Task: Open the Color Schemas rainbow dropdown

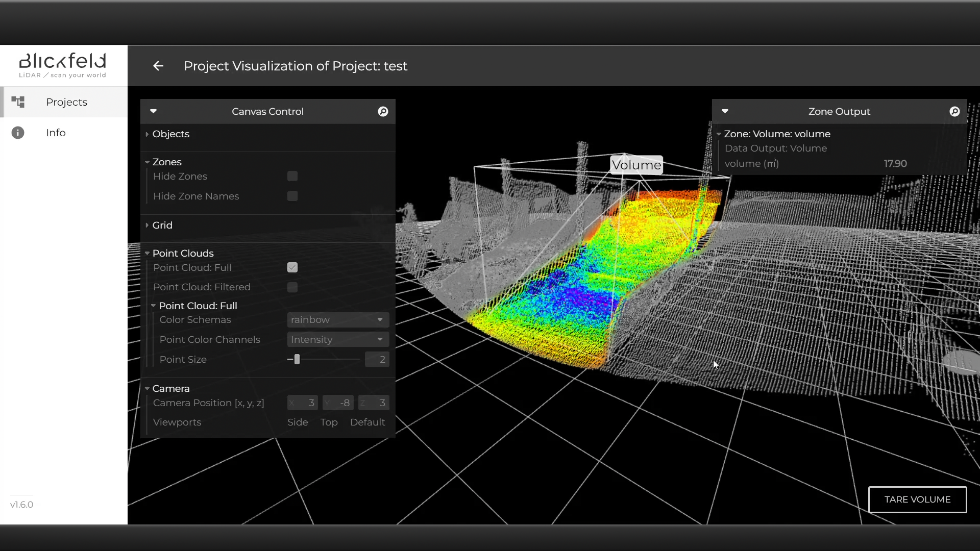Action: (337, 319)
